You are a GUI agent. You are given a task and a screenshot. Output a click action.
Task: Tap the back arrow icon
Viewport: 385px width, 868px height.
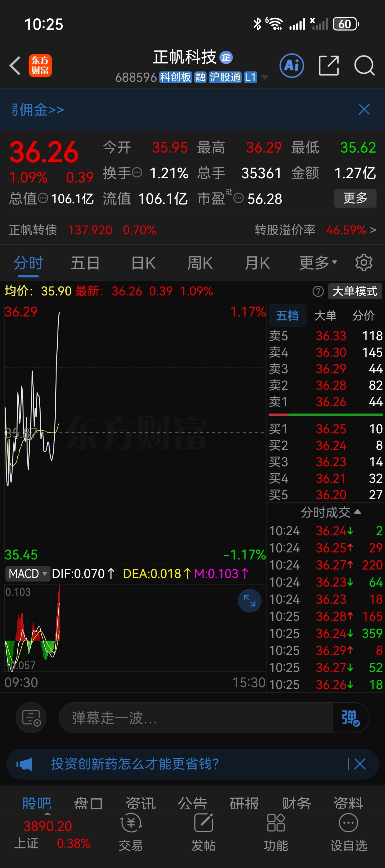[x=15, y=65]
